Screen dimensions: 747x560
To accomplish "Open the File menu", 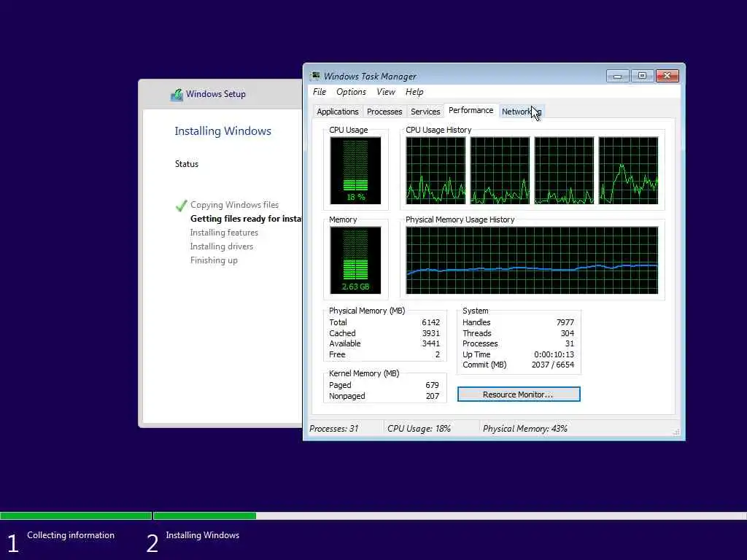I will (x=320, y=92).
